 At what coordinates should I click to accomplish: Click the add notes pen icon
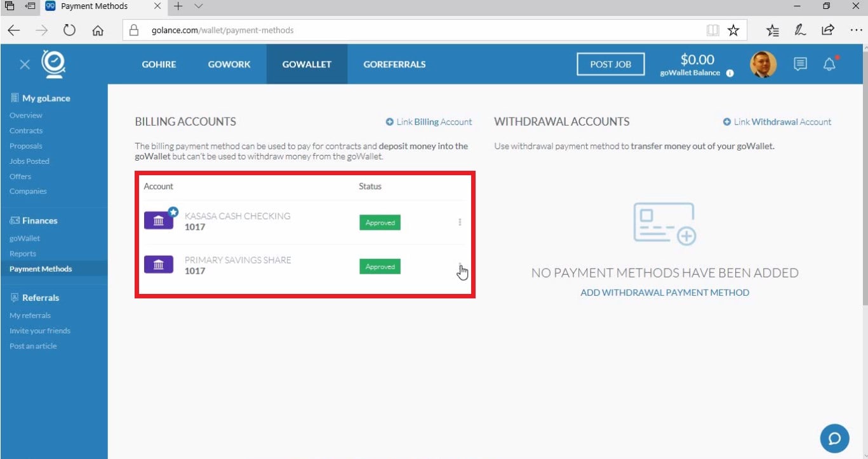coord(800,30)
